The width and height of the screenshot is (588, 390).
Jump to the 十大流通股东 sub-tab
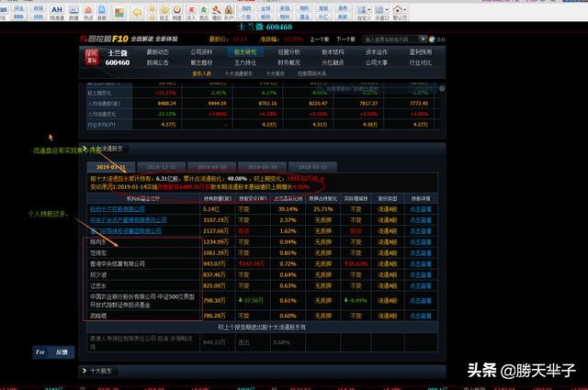(239, 73)
